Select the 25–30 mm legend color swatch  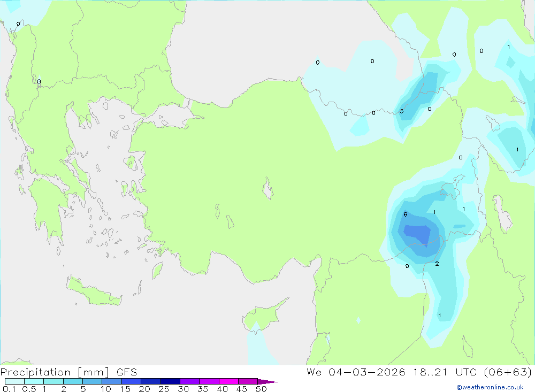170,381
